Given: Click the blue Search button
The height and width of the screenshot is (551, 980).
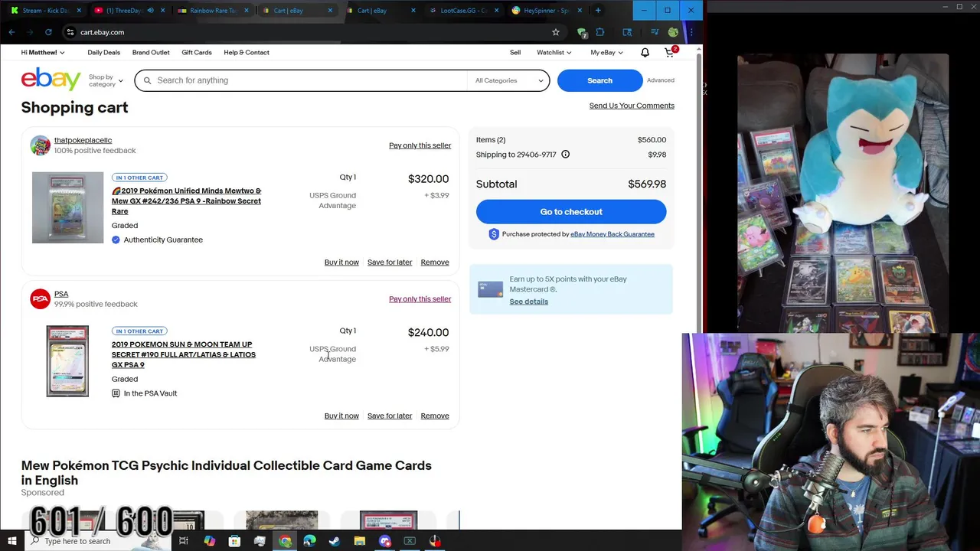Looking at the screenshot, I should click(x=599, y=80).
